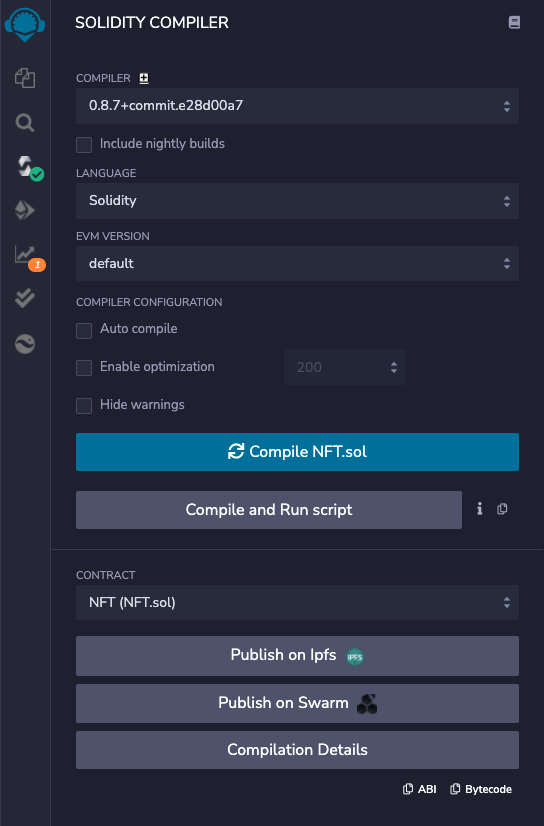Adjust the optimization runs 200 stepper
544x826 pixels.
pyautogui.click(x=344, y=367)
